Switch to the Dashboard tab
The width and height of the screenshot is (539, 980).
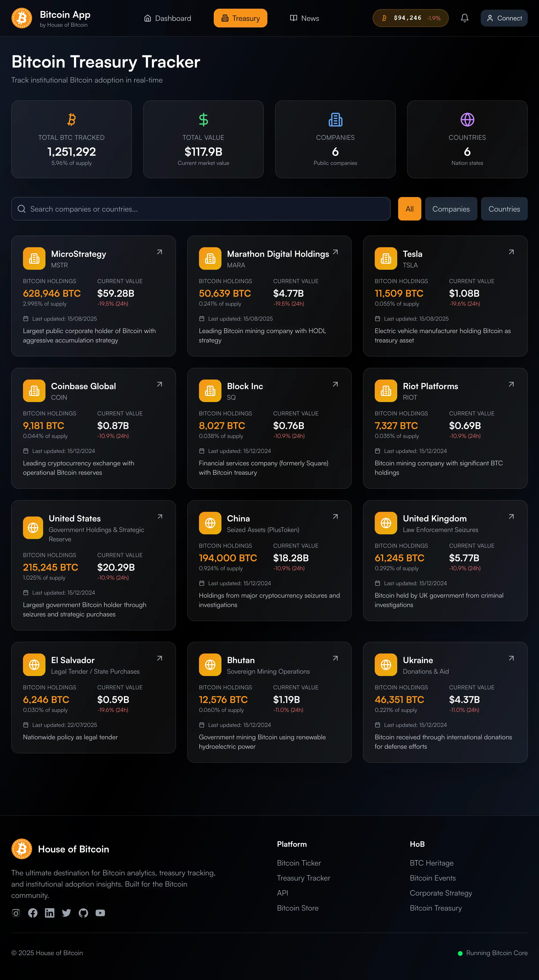tap(167, 18)
